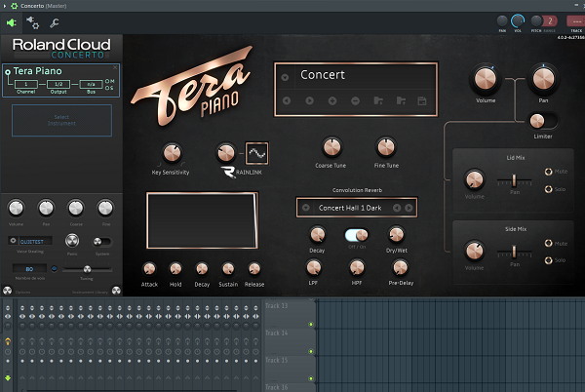Enable Side Mix Solo radio
585x392 pixels.
(548, 260)
